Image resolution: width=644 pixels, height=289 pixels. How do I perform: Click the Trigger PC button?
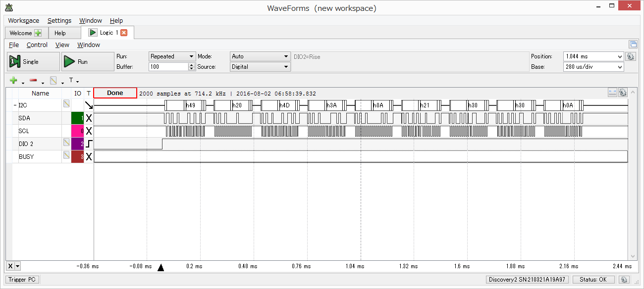22,280
